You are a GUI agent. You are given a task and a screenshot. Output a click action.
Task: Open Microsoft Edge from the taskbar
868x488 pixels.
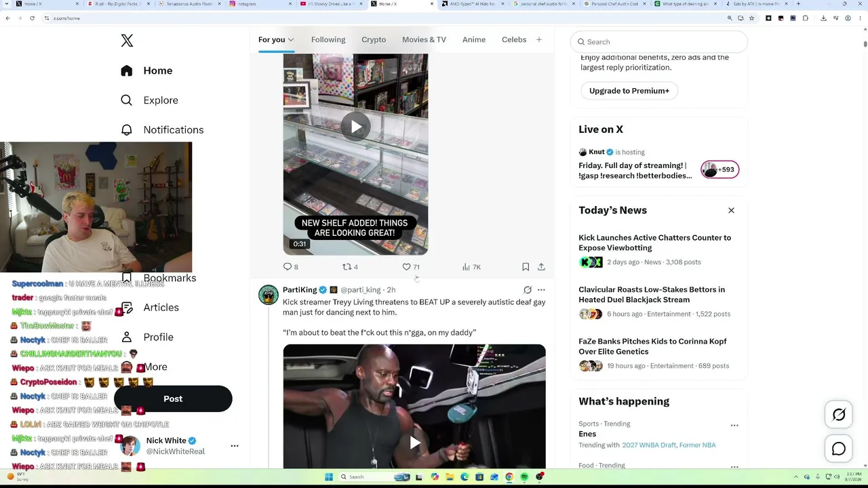[465, 477]
